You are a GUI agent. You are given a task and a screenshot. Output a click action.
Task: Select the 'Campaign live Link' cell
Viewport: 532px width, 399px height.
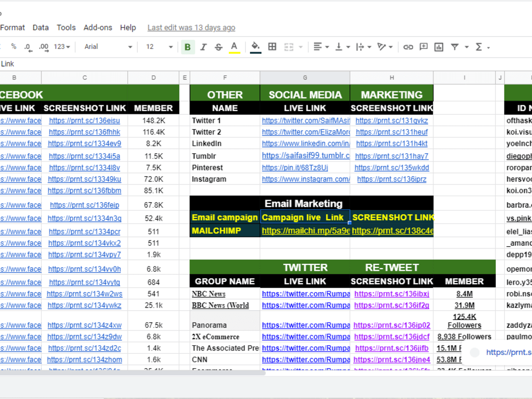coord(305,217)
